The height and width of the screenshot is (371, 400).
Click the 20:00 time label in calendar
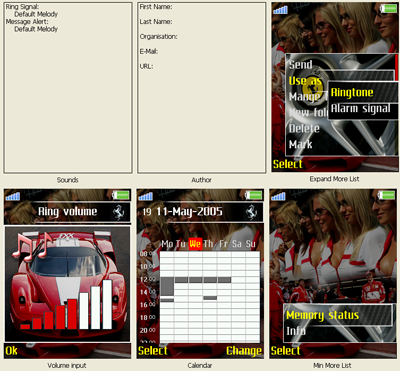[148, 330]
